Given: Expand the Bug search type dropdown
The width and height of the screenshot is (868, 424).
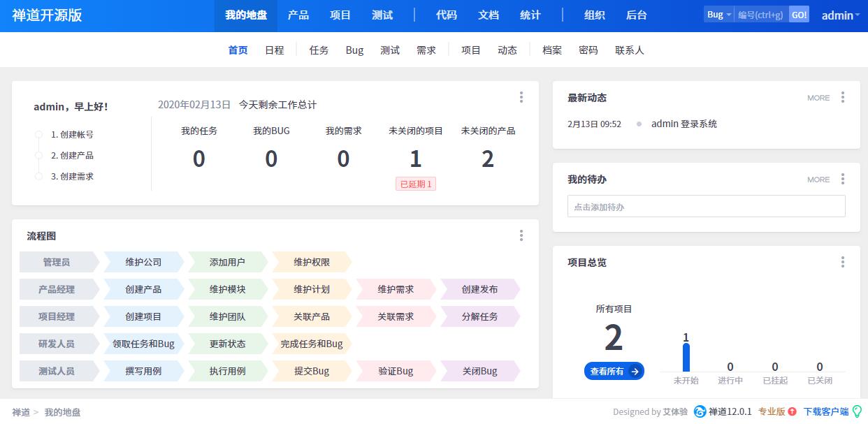Looking at the screenshot, I should click(719, 15).
